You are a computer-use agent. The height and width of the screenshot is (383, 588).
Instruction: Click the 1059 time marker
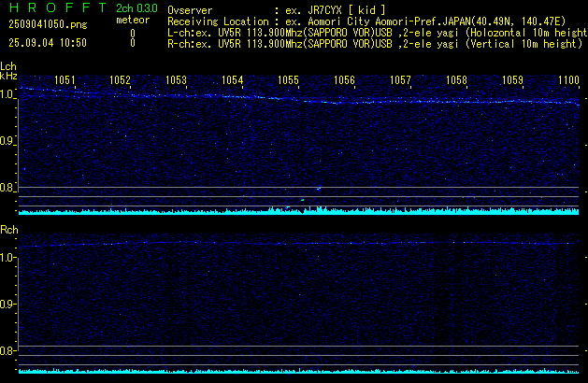(512, 80)
